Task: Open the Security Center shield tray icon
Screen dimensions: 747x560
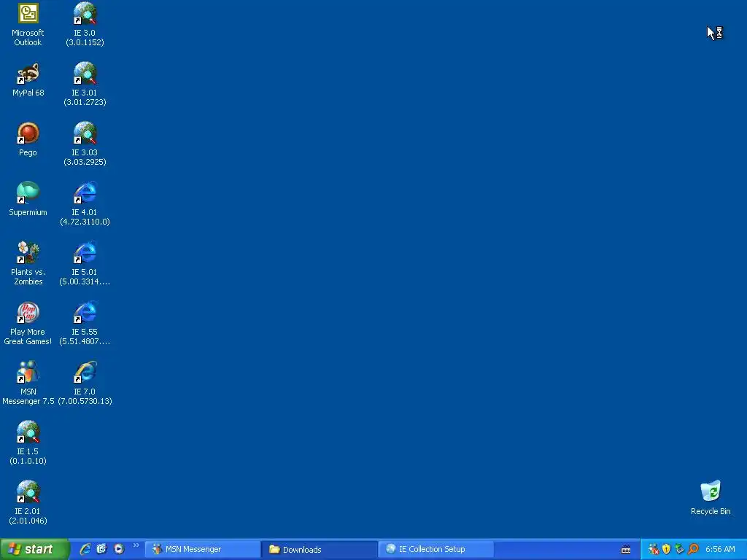Action: 667,550
